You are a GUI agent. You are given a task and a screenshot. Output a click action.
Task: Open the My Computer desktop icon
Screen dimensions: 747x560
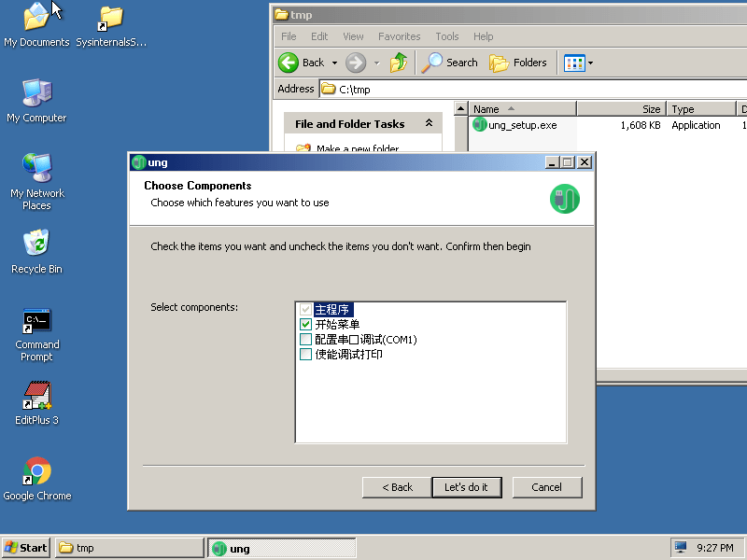click(x=36, y=94)
